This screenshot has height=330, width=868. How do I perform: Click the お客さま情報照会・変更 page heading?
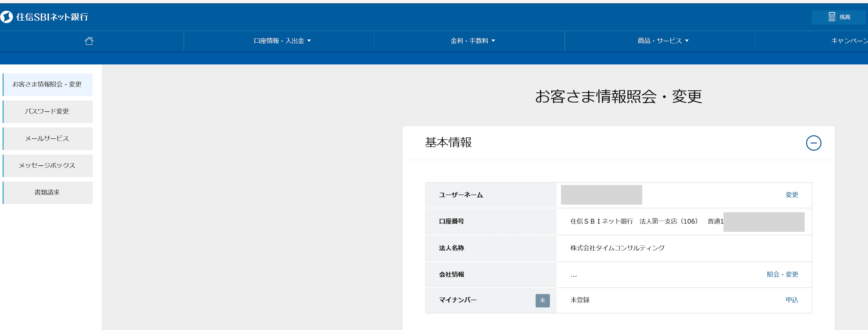click(x=618, y=96)
